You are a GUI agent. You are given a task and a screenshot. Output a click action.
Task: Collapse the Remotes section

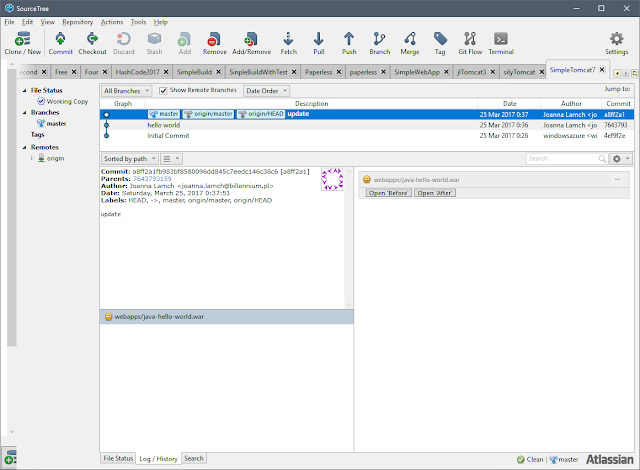(x=24, y=147)
